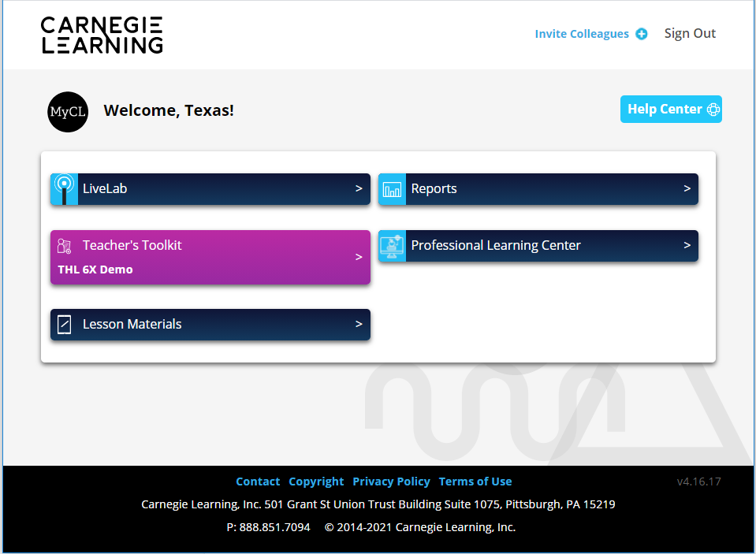Select Sign Out from the header
756x554 pixels.
pos(690,33)
